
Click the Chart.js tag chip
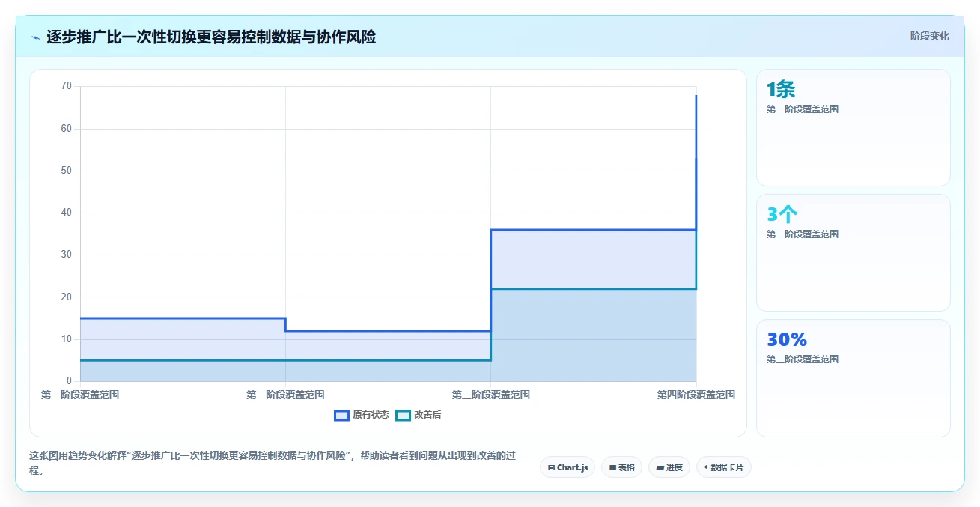pyautogui.click(x=567, y=467)
